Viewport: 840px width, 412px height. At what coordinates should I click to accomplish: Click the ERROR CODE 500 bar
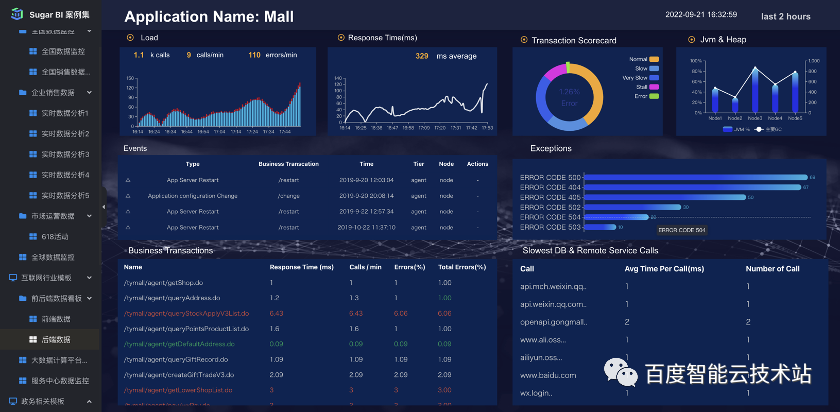[x=695, y=177]
